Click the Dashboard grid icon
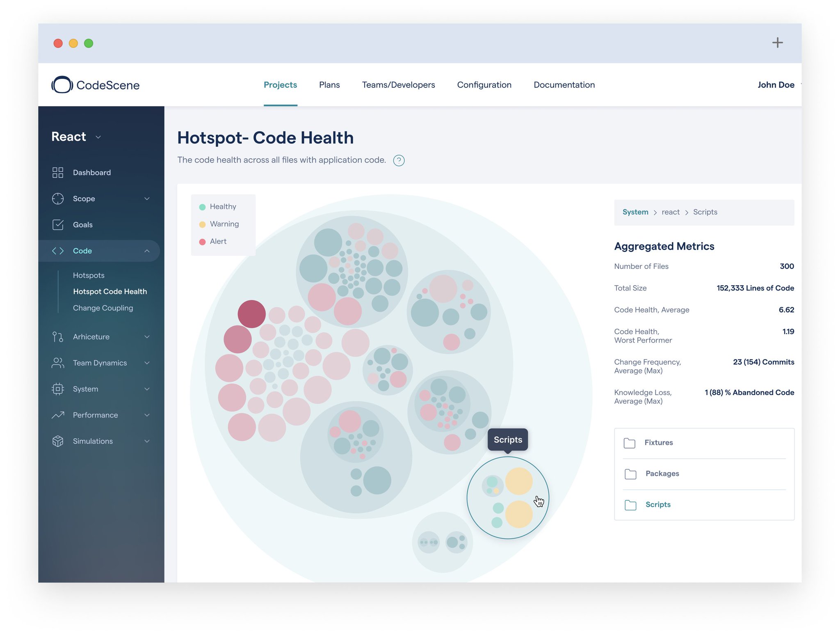 [58, 172]
